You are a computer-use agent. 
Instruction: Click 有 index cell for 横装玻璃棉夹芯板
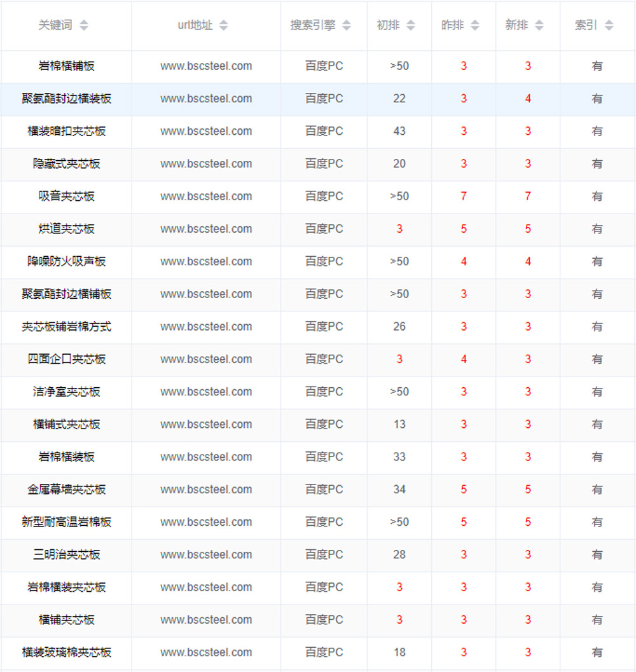coord(597,652)
